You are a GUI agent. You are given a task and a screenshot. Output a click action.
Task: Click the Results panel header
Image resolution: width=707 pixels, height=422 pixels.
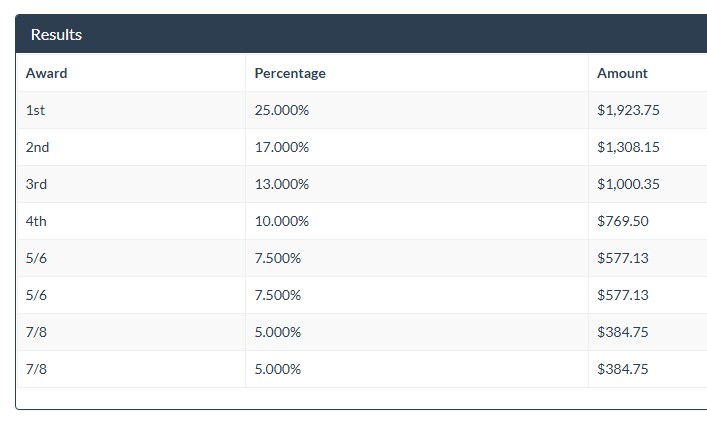(x=57, y=34)
